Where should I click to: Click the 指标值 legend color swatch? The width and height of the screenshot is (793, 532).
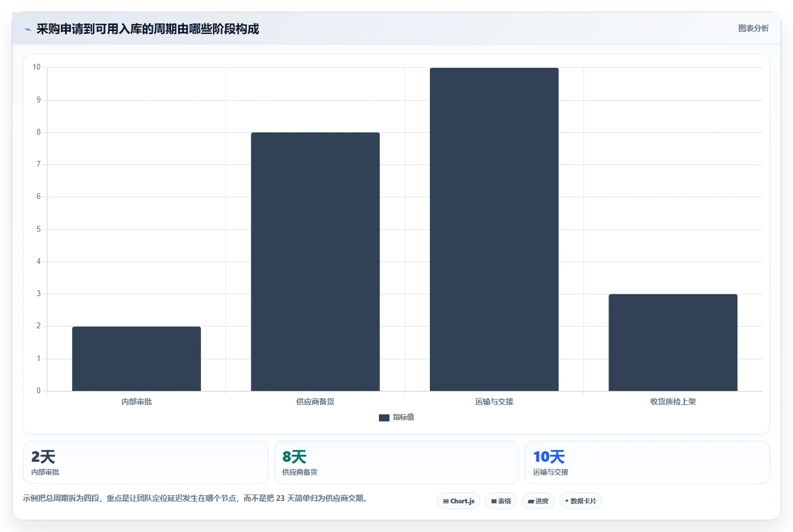click(384, 418)
